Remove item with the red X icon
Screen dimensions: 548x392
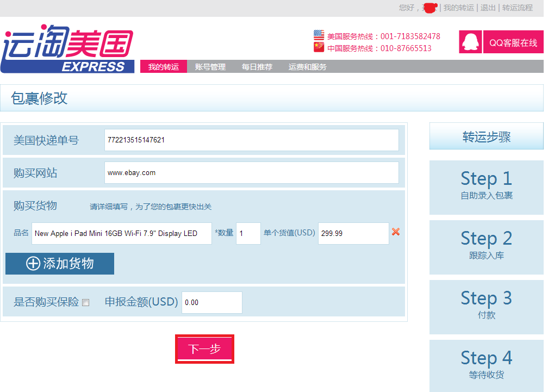point(396,232)
